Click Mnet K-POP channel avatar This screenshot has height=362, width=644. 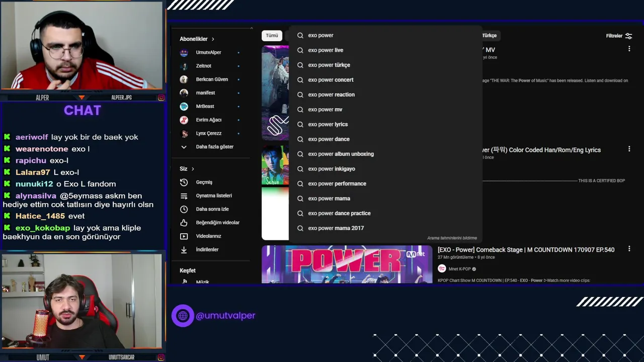pyautogui.click(x=442, y=269)
